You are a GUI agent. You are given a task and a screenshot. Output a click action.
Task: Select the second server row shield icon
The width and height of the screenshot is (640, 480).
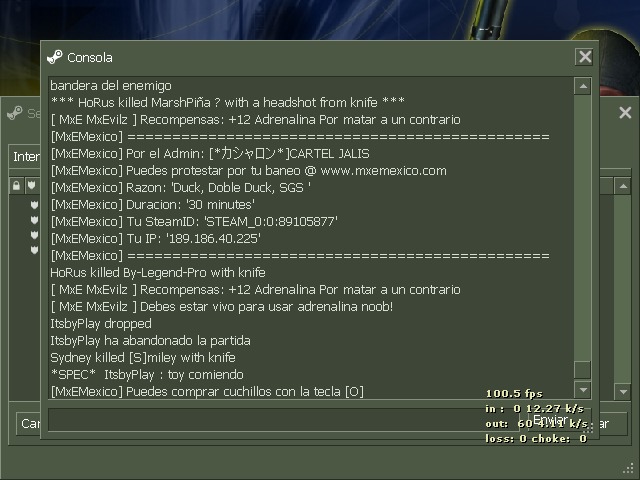[x=34, y=220]
